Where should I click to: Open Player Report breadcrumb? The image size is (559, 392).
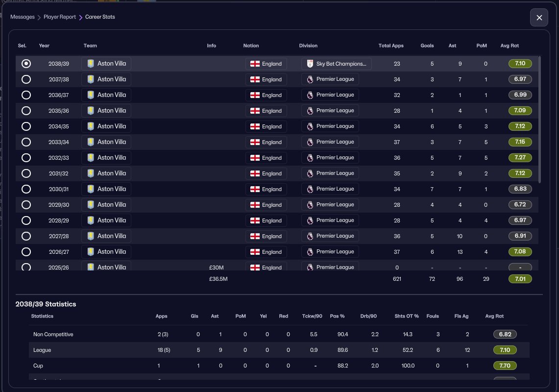[60, 17]
